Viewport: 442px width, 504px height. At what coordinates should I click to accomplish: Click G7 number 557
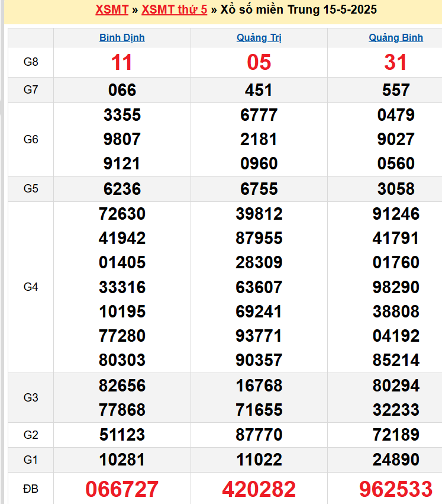(396, 90)
